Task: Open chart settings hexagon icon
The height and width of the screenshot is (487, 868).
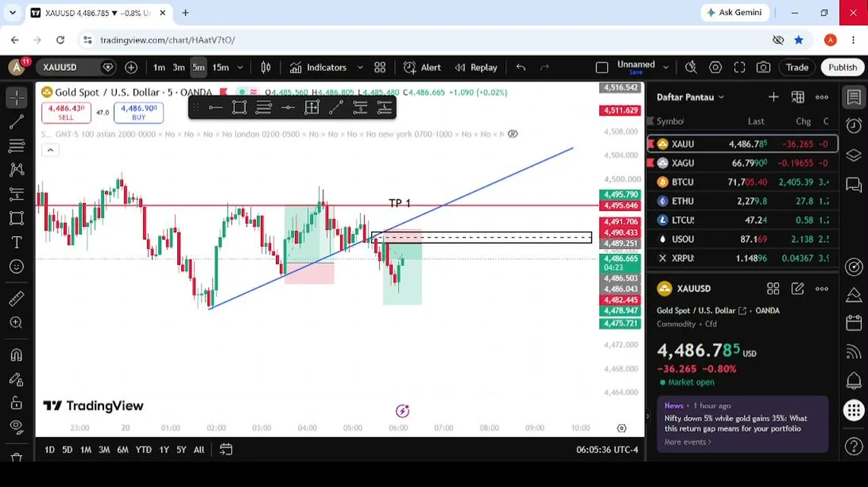Action: point(715,67)
